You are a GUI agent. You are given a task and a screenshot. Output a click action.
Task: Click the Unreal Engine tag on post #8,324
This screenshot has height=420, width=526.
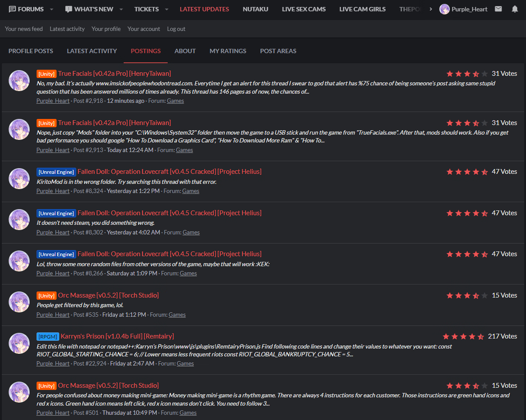(x=56, y=172)
